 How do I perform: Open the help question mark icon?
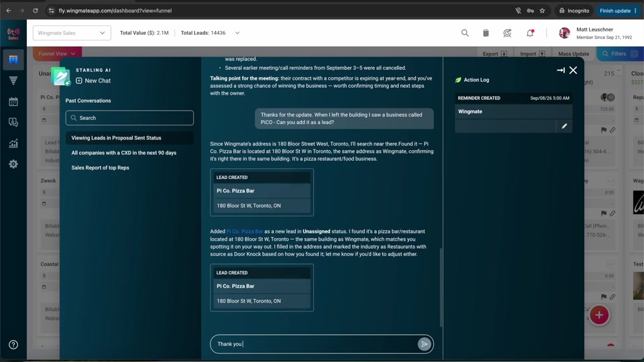(13, 345)
